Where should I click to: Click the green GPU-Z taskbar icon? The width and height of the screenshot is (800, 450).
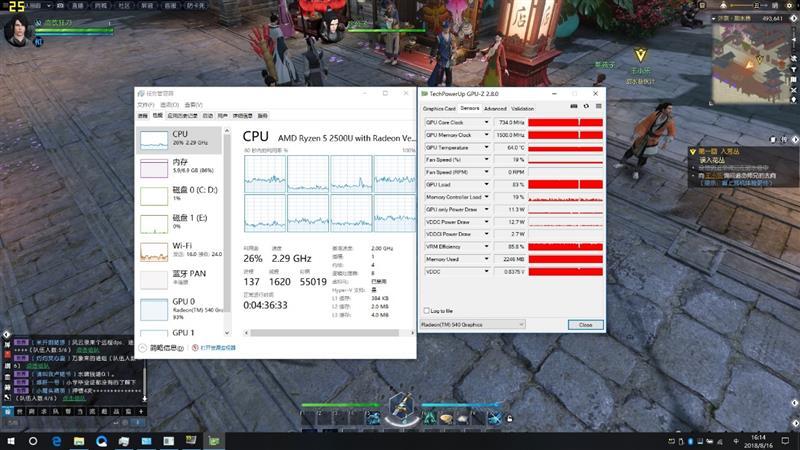pyautogui.click(x=214, y=441)
